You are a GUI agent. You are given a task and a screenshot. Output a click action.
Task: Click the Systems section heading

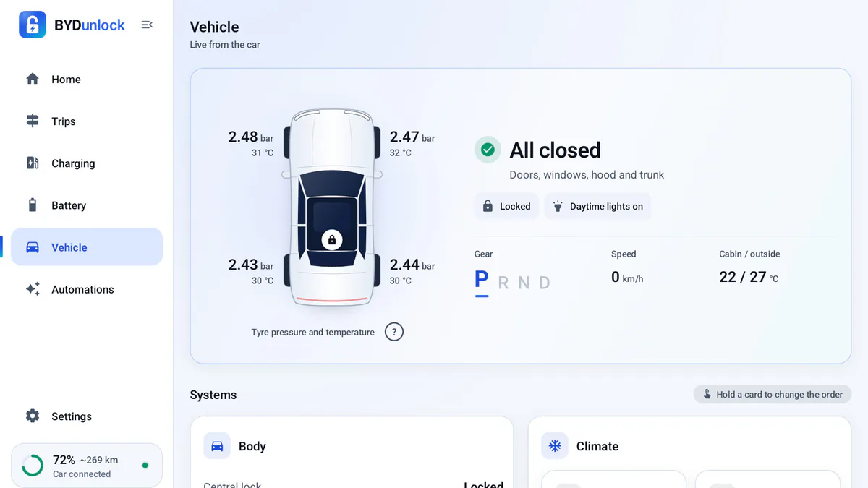[213, 395]
